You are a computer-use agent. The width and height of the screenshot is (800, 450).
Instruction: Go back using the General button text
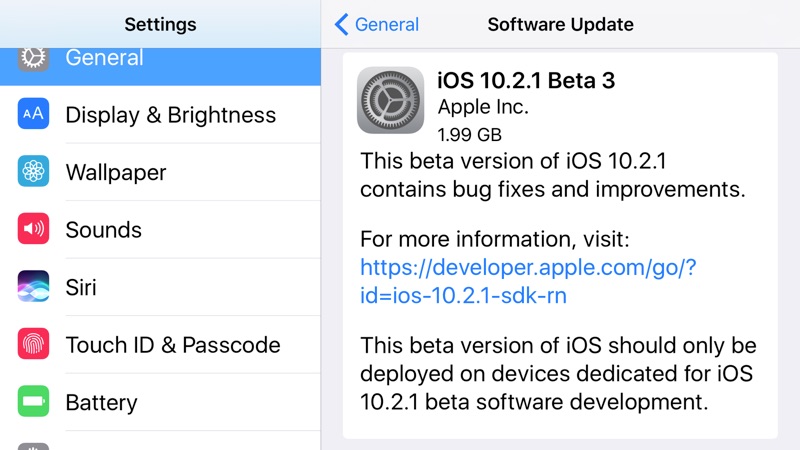388,24
